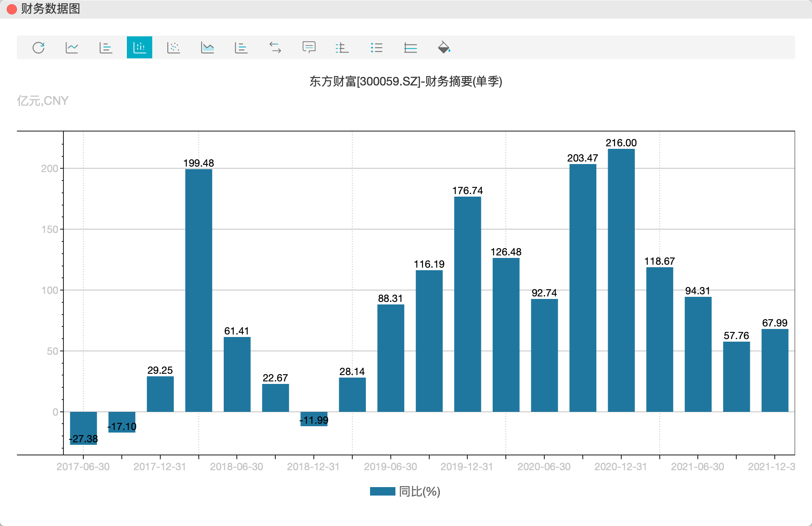Open the bullet list legend icon

pos(376,47)
